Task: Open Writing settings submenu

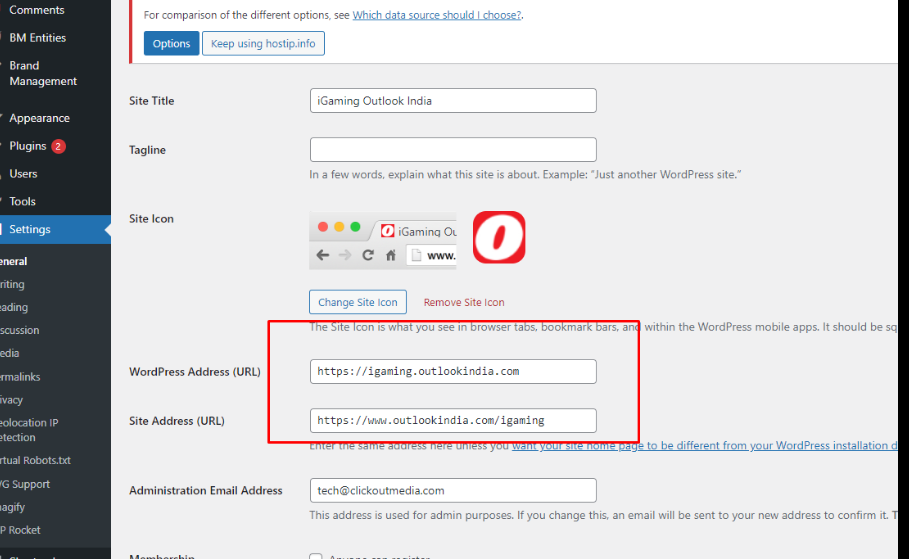Action: pyautogui.click(x=12, y=284)
